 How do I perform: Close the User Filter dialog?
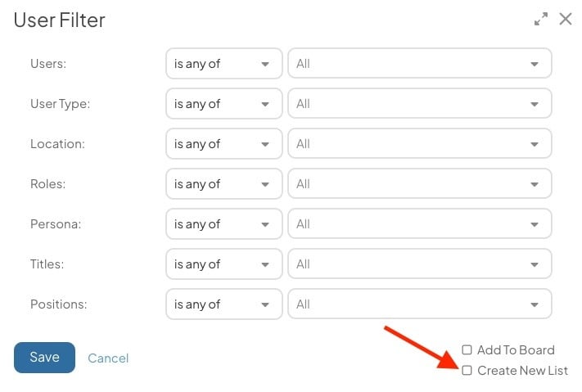[x=565, y=19]
